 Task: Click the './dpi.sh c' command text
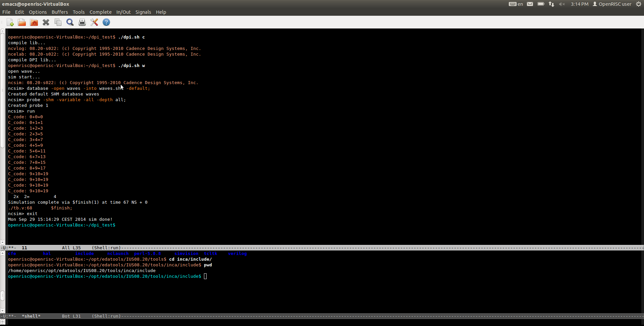(131, 37)
